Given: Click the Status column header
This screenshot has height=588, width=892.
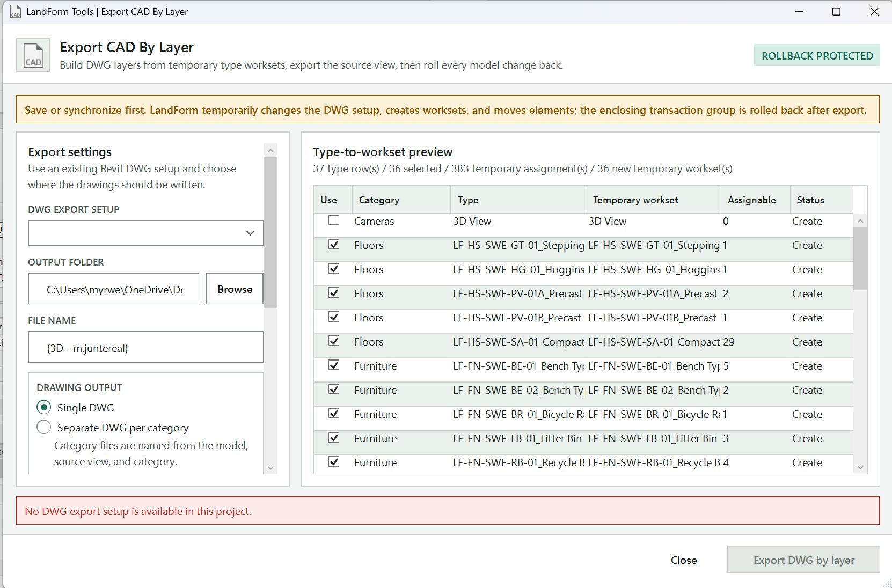Looking at the screenshot, I should 822,200.
